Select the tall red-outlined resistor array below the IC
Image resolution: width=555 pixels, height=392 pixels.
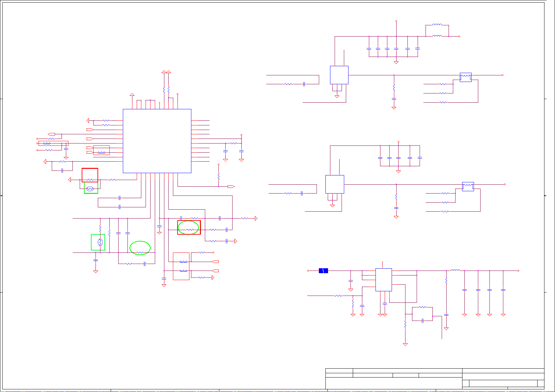pyautogui.click(x=181, y=266)
